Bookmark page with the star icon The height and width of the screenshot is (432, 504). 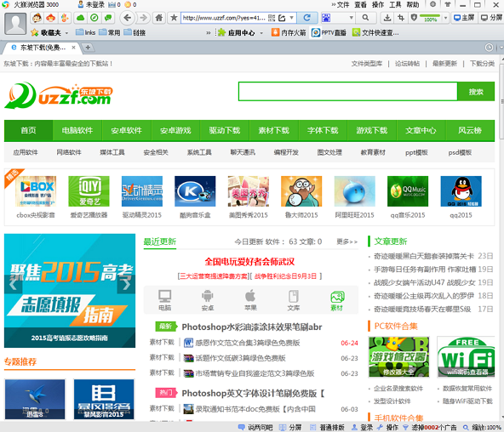point(174,18)
